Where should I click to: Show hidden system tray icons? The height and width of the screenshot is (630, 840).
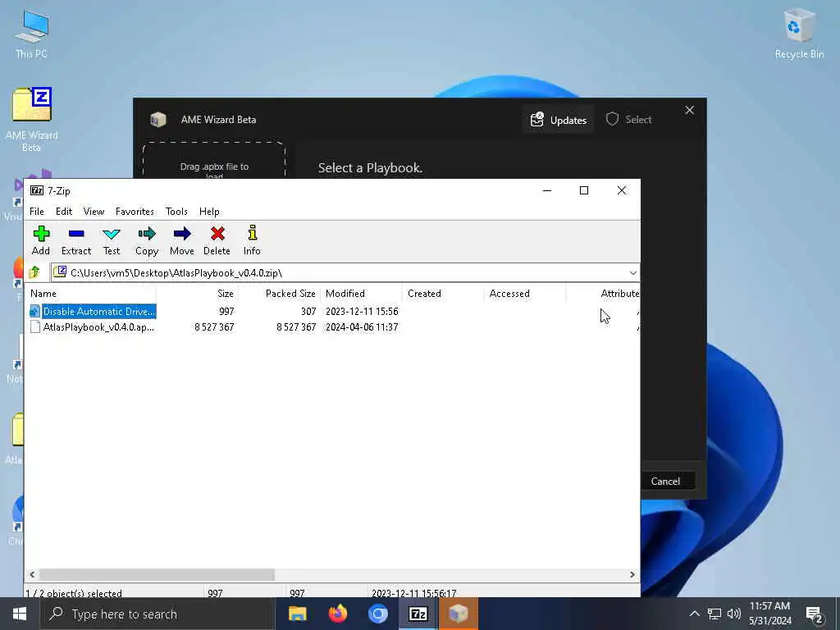pos(694,614)
